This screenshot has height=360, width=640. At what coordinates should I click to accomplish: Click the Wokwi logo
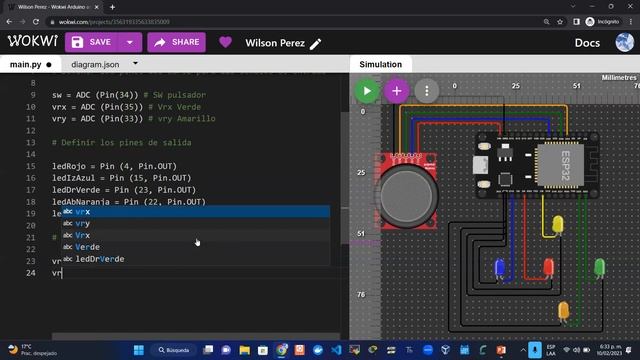click(33, 41)
